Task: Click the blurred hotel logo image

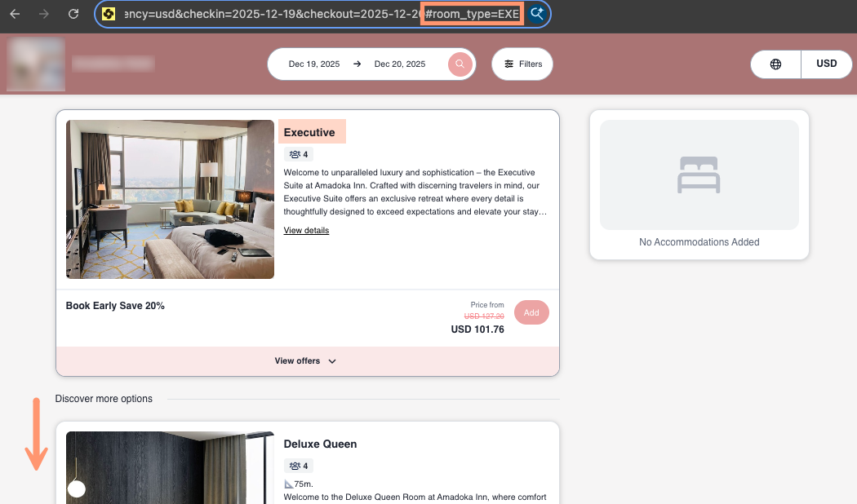Action: tap(36, 64)
